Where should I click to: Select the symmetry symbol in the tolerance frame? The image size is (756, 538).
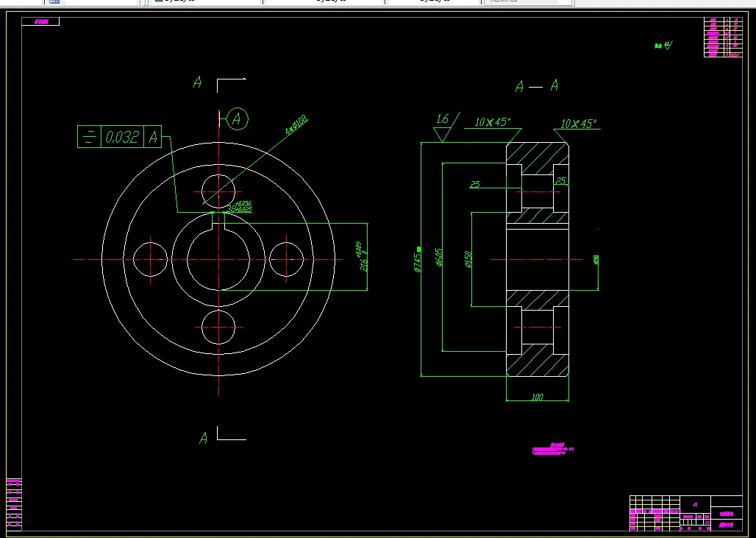point(89,137)
